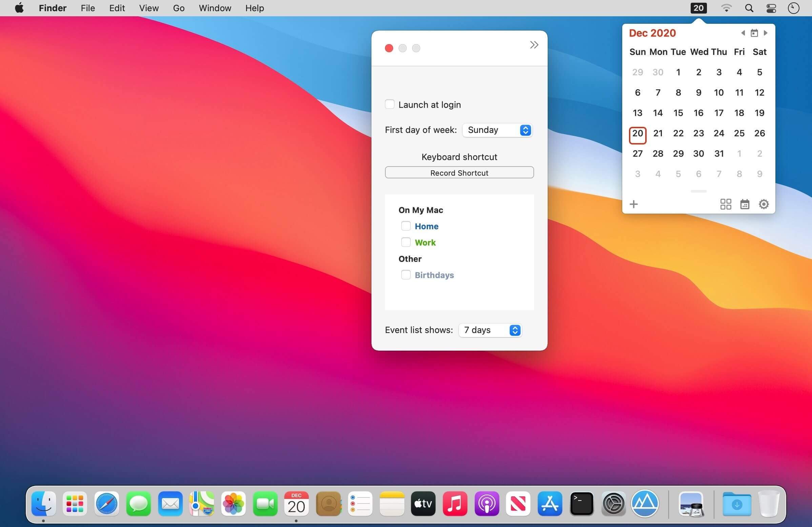Image resolution: width=812 pixels, height=527 pixels.
Task: Click the menu bar date icon showing 20
Action: [698, 8]
